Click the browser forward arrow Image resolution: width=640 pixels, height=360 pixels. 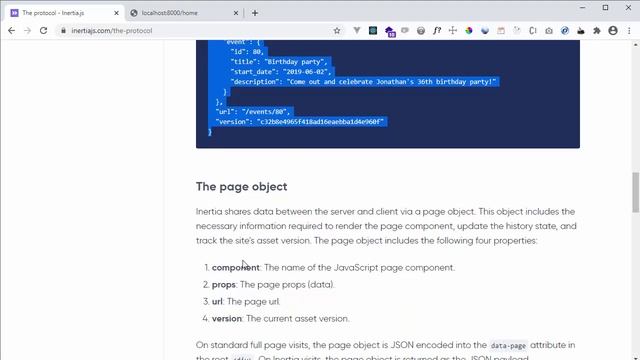27,31
